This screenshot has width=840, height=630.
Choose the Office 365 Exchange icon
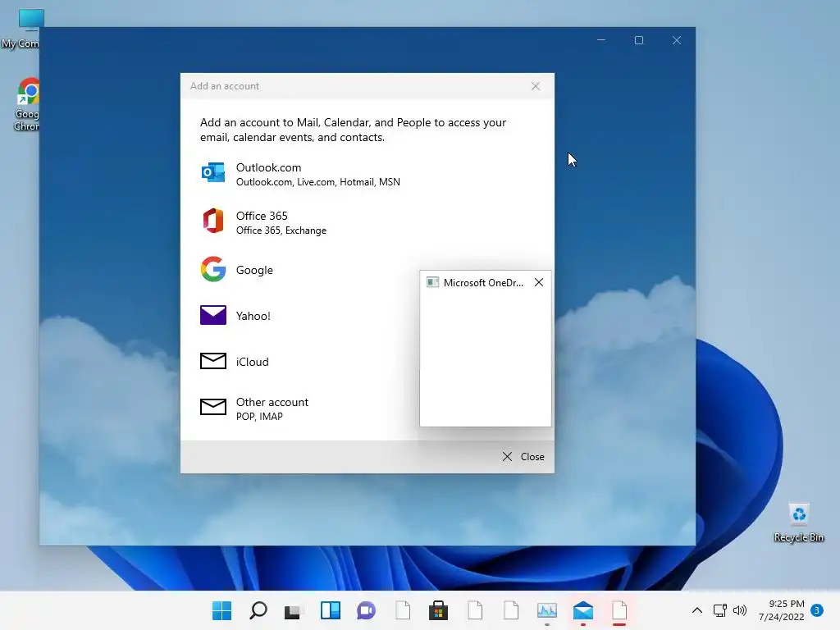tap(213, 221)
